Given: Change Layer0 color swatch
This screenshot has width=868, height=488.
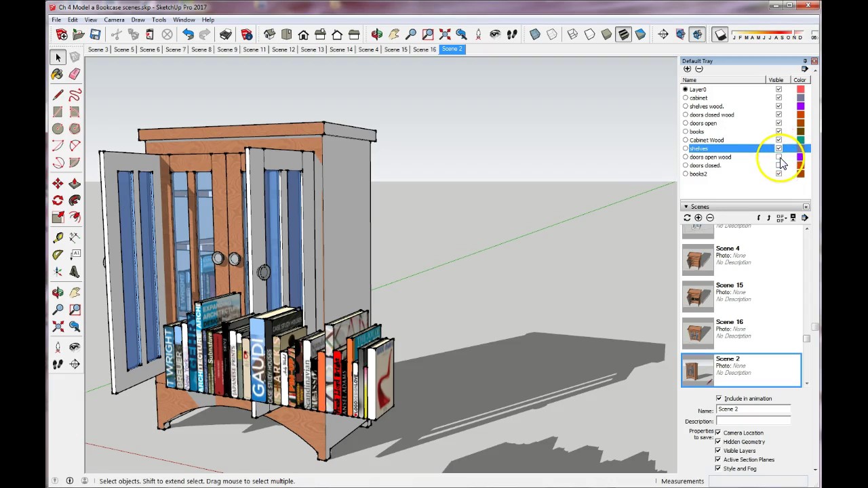Looking at the screenshot, I should [x=800, y=89].
